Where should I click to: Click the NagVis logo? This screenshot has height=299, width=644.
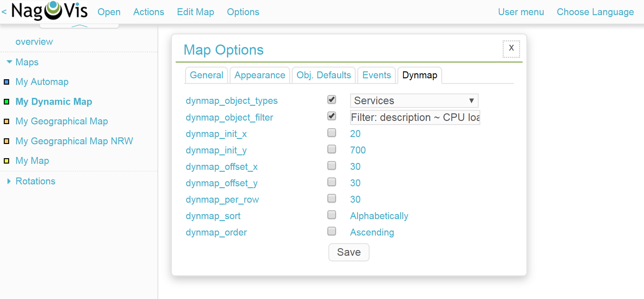tap(49, 11)
